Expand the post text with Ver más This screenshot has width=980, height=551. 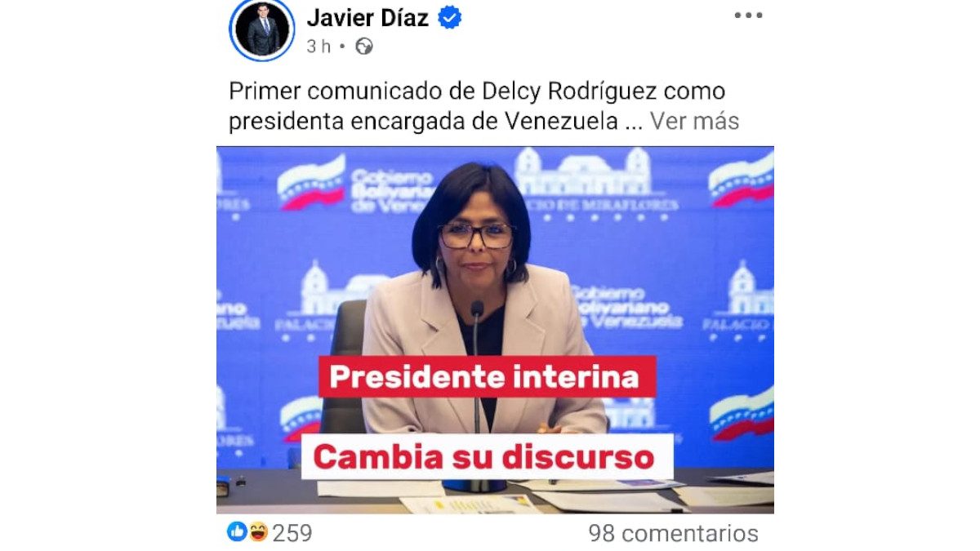point(695,122)
